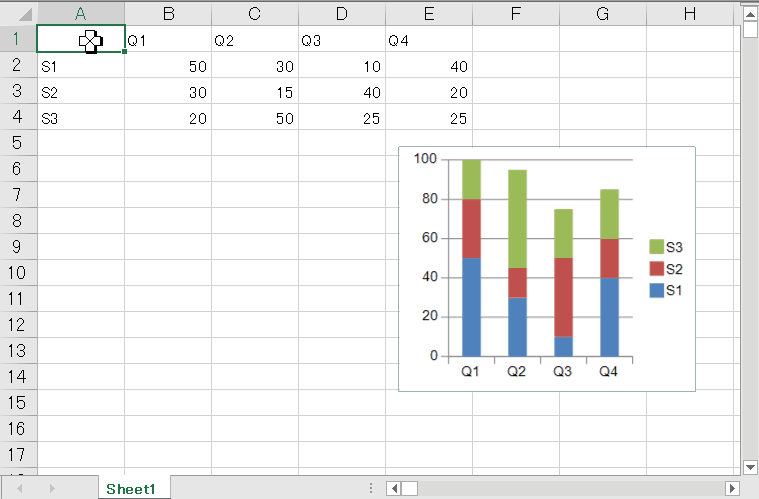The height and width of the screenshot is (499, 759).
Task: Select cell B2 with value 50
Action: point(168,65)
